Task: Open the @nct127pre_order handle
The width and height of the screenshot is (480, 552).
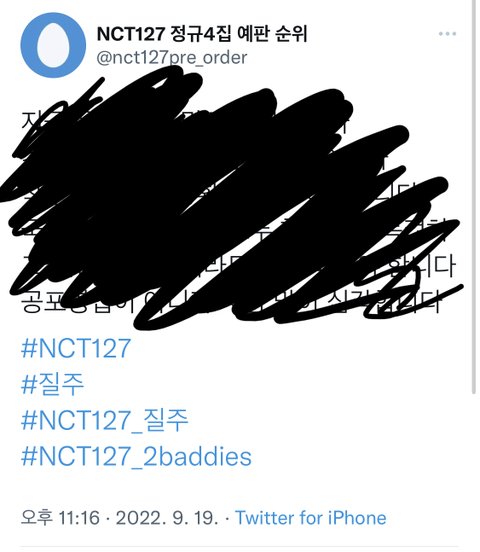Action: point(172,58)
